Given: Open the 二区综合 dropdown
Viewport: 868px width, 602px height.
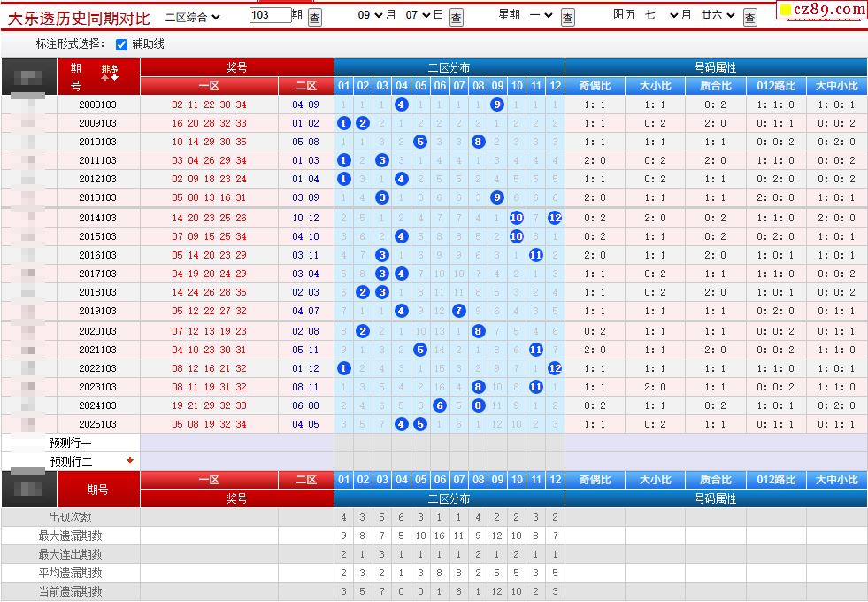Looking at the screenshot, I should 193,17.
